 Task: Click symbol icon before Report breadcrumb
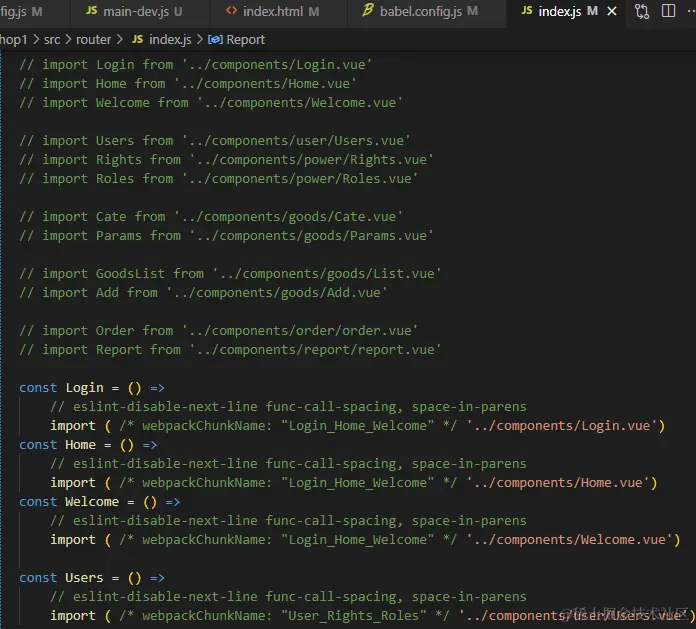(x=215, y=40)
